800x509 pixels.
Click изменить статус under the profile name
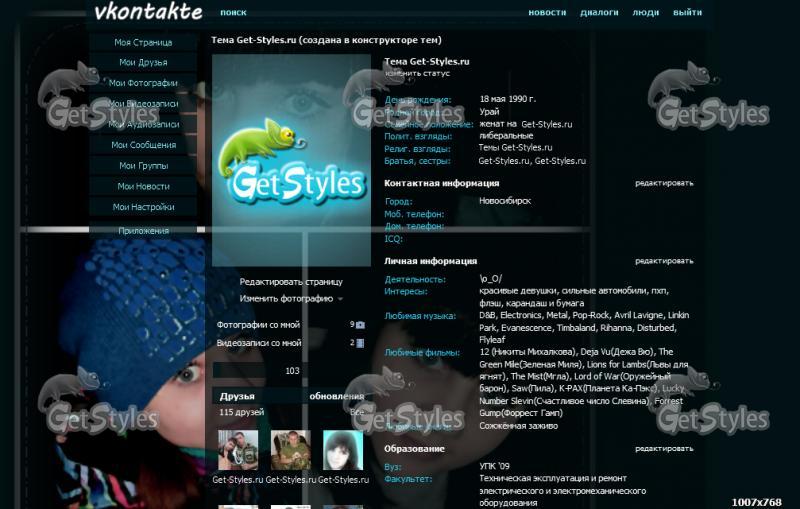(x=417, y=73)
